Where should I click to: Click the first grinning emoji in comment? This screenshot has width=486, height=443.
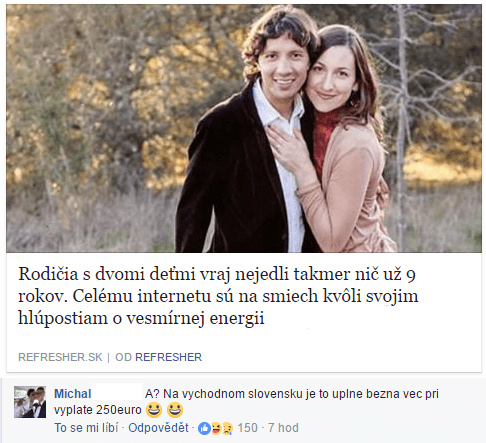[x=154, y=410]
